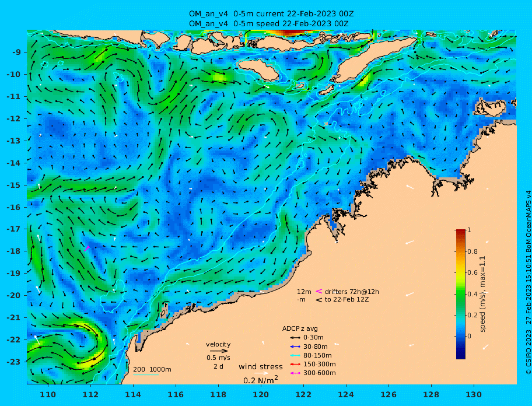Click the 'speed (m/s), max=1.1' colorbar label

click(x=482, y=294)
